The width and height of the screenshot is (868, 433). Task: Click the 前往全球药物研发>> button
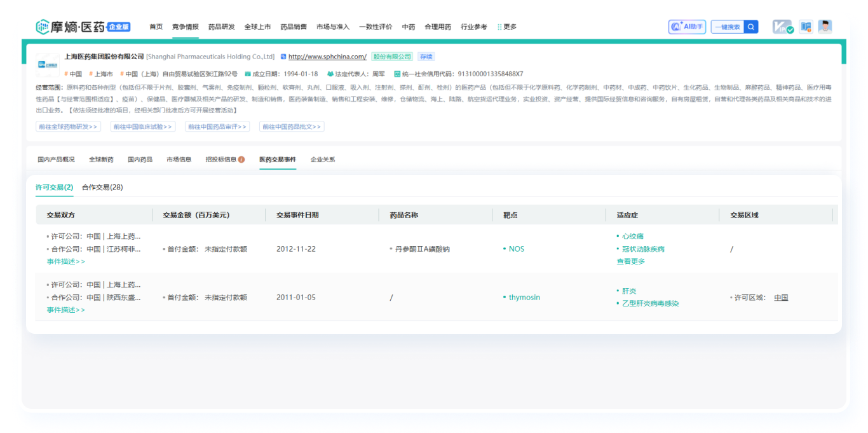coord(69,127)
